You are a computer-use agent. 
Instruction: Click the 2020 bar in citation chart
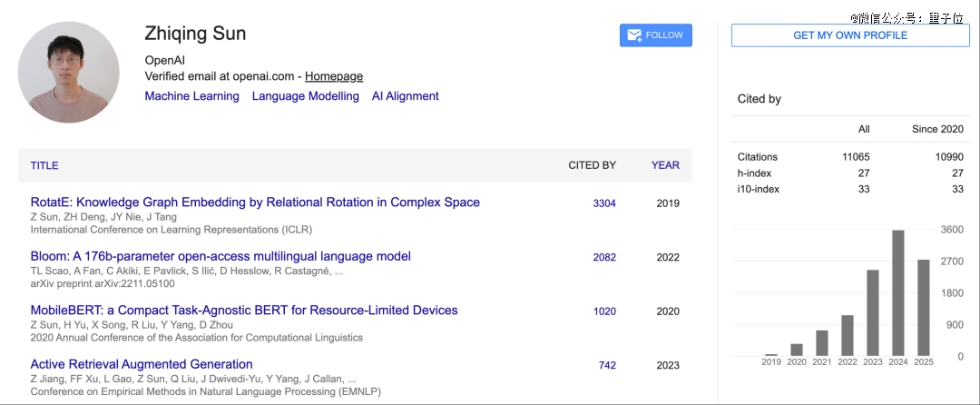pyautogui.click(x=797, y=350)
